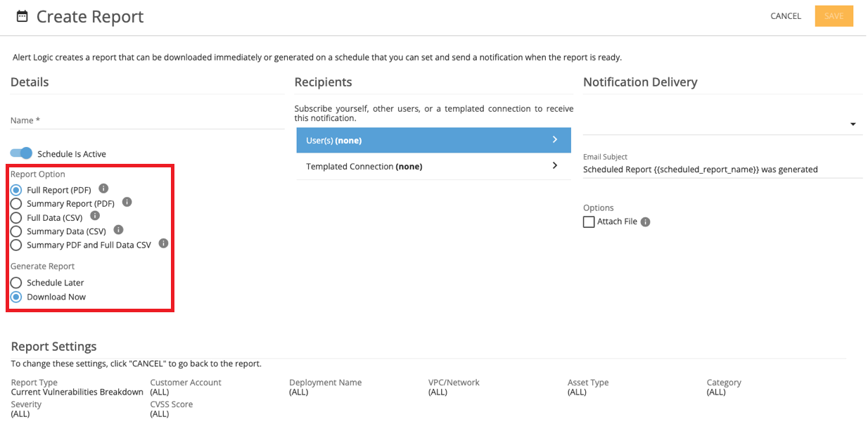The image size is (868, 436).
Task: Choose Schedule Later under Generate Report
Action: coord(15,282)
